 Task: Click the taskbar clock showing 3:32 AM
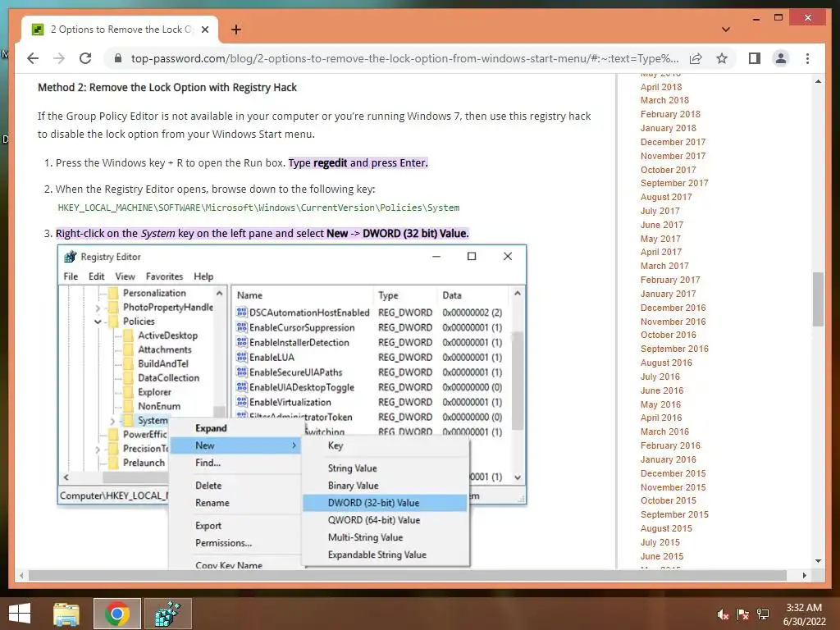coord(804,614)
